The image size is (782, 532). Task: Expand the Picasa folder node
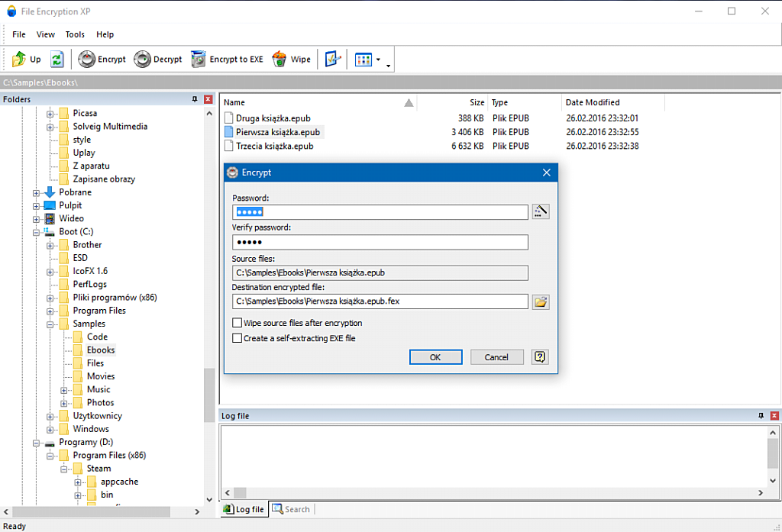[50, 114]
